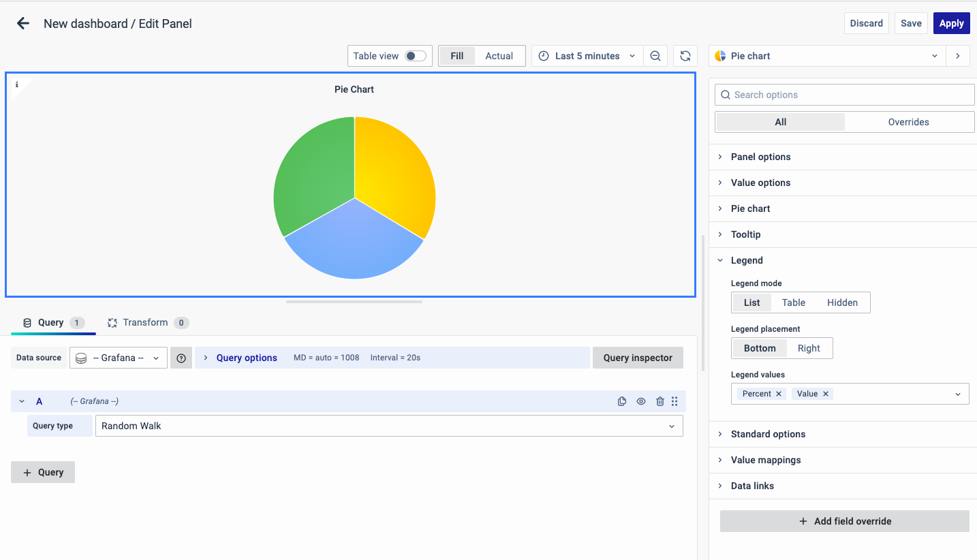Screen dimensions: 977x560
Task: Select Table legend mode
Action: click(793, 302)
